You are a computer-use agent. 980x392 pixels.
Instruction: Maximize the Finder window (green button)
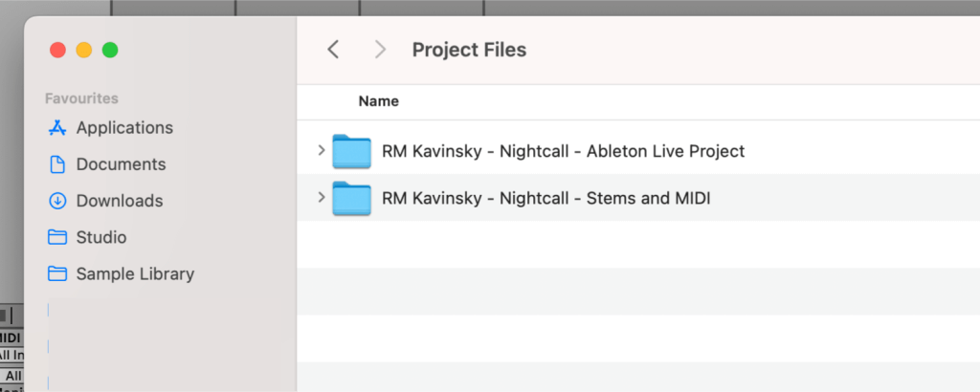[x=110, y=50]
